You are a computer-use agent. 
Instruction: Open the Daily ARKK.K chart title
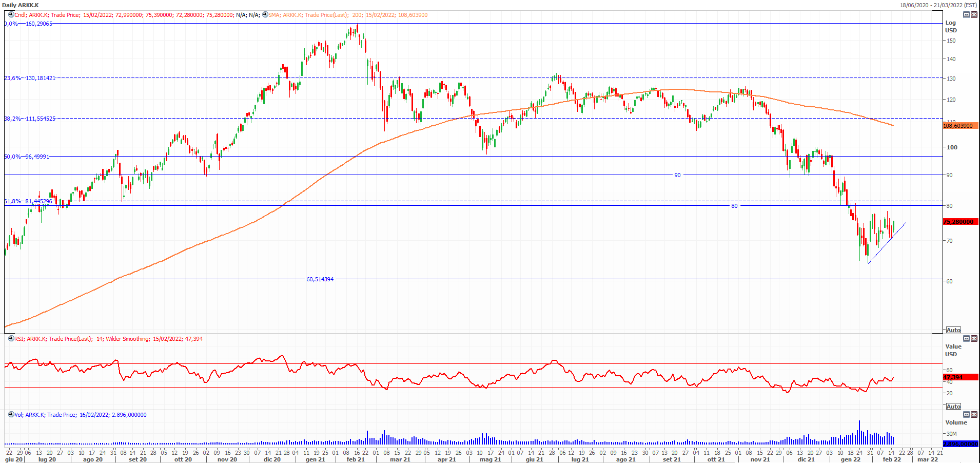click(x=21, y=5)
